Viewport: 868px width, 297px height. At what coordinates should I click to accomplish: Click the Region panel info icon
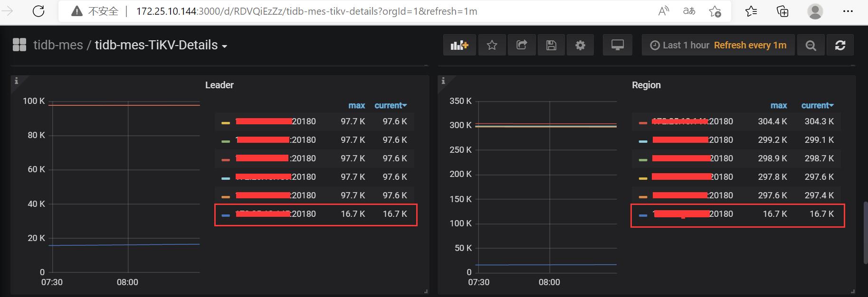click(443, 81)
